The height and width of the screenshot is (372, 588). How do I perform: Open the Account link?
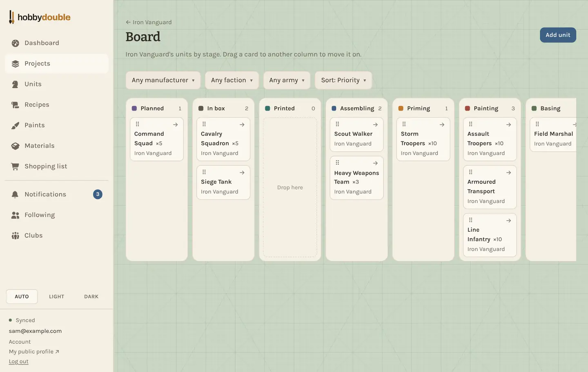(20, 342)
